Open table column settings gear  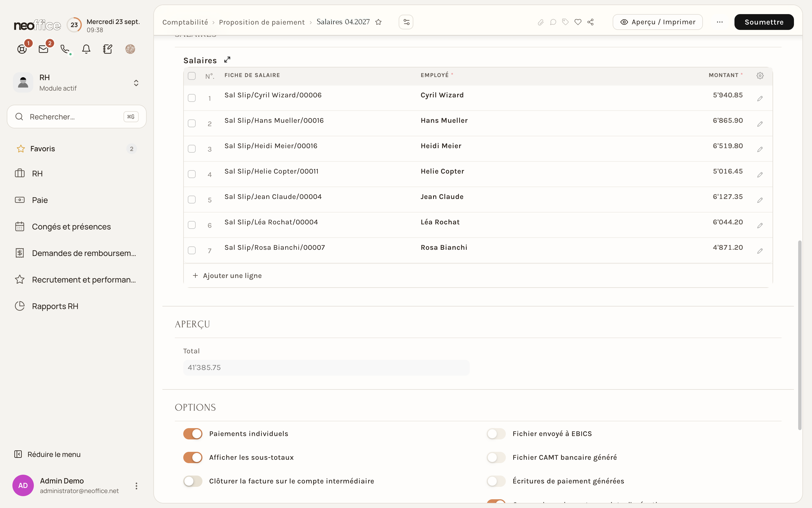pos(760,76)
